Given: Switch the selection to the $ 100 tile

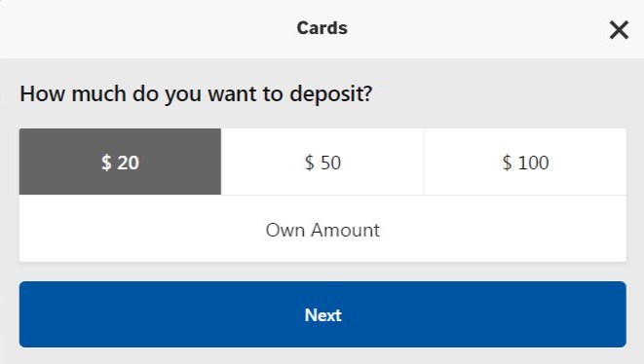Looking at the screenshot, I should point(525,162).
